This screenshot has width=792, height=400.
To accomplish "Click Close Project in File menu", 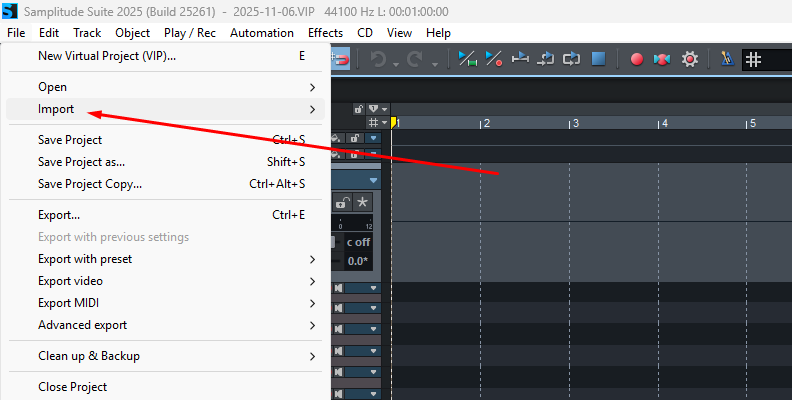I will click(x=72, y=387).
